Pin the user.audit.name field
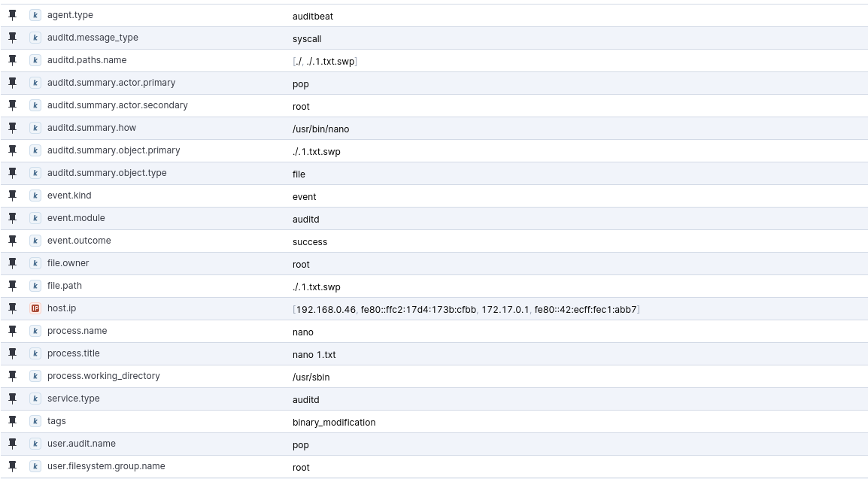This screenshot has height=479, width=868. 12,444
